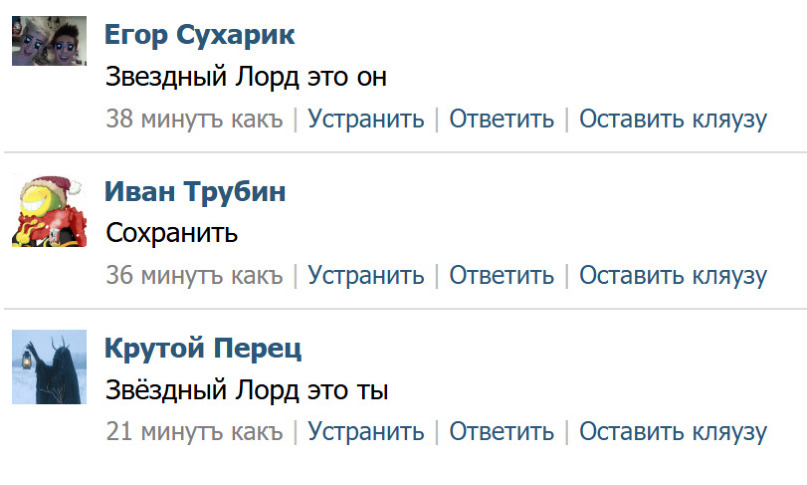Viewport: 807px width, 485px height.
Task: Click the '21 минутъ какъ' timestamp
Action: pyautogui.click(x=195, y=432)
